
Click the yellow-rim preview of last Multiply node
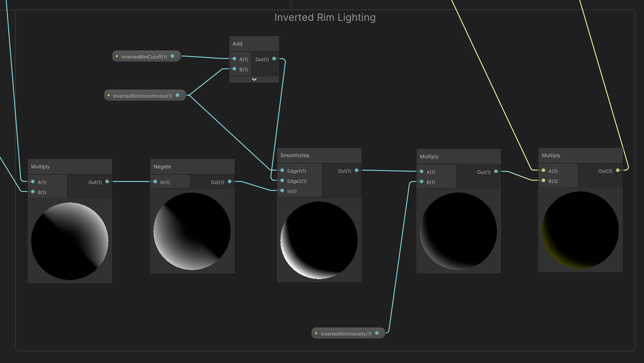pos(580,230)
